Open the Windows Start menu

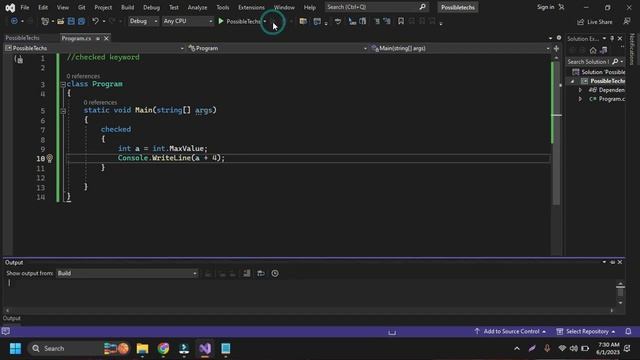(16, 349)
